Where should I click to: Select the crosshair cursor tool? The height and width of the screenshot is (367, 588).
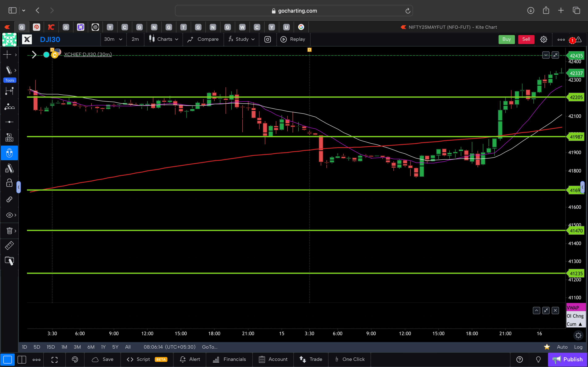coord(7,55)
